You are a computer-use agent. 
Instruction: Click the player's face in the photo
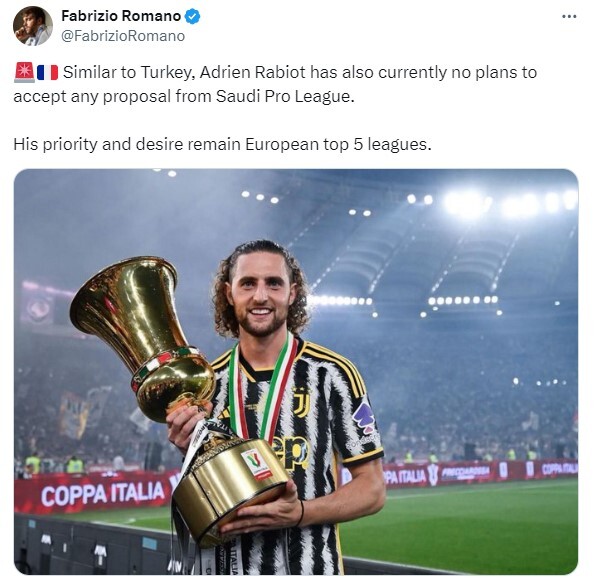point(260,294)
